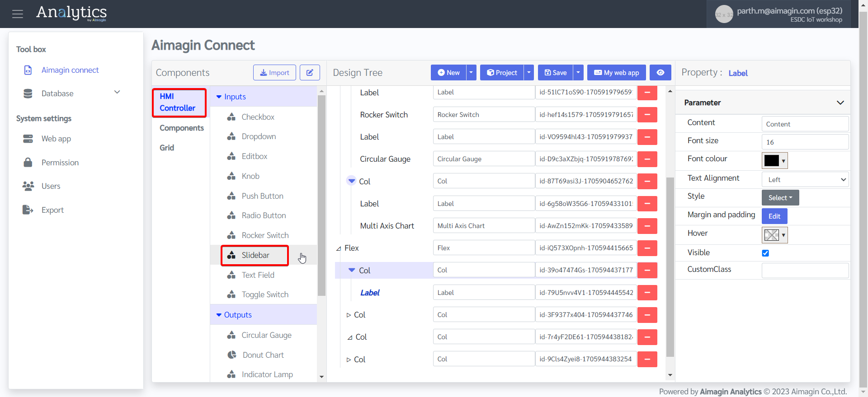Click the Aimagin connect file icon
This screenshot has width=868, height=397.
[x=28, y=70]
